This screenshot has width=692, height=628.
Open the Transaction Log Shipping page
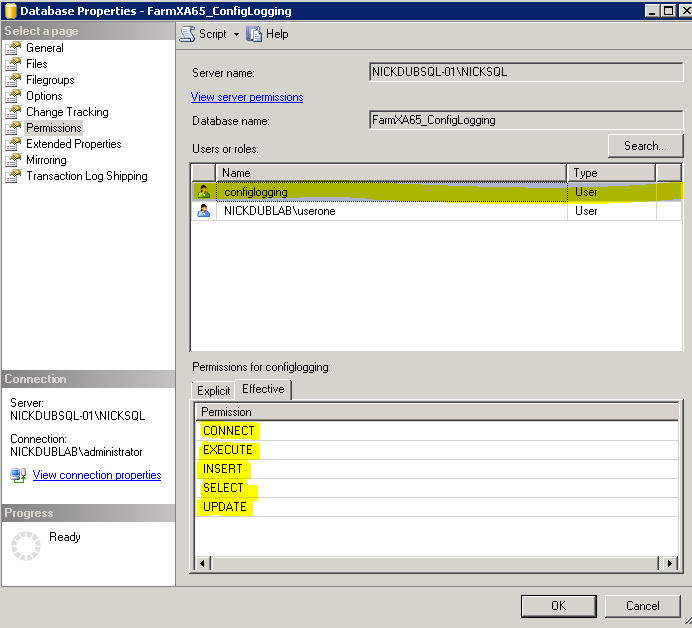pyautogui.click(x=86, y=176)
